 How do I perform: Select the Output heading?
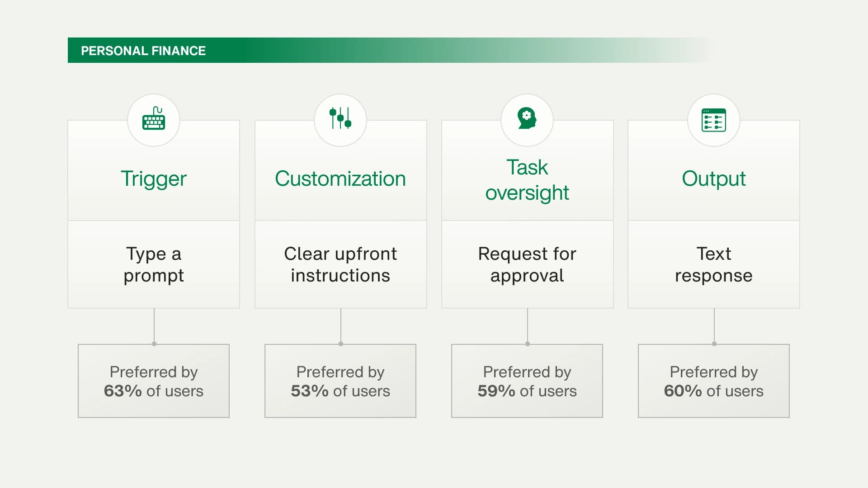(714, 179)
